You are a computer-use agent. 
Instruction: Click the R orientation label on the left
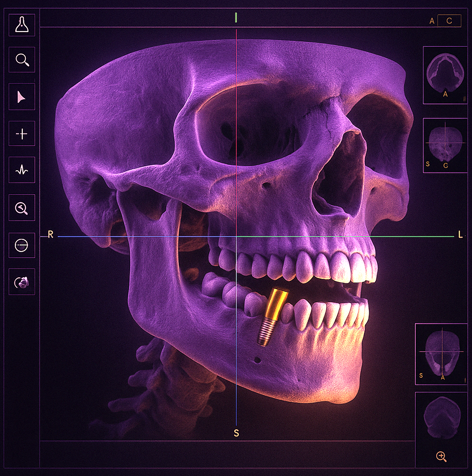pos(50,235)
